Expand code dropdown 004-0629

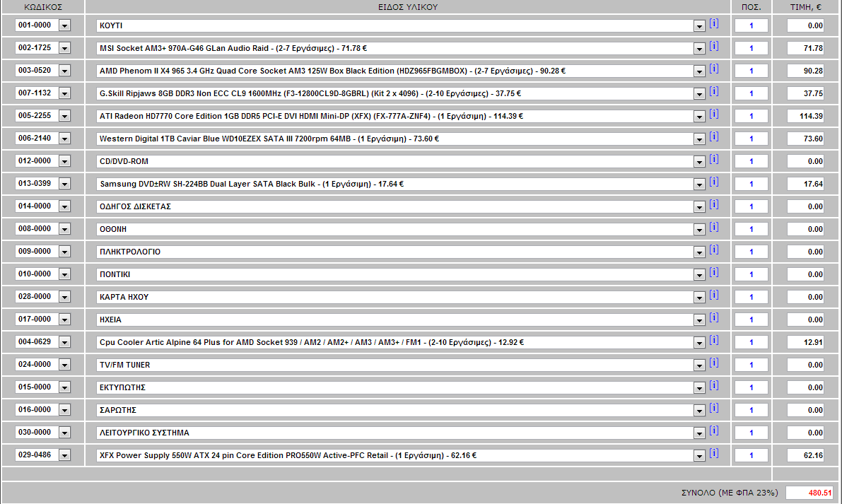[64, 342]
